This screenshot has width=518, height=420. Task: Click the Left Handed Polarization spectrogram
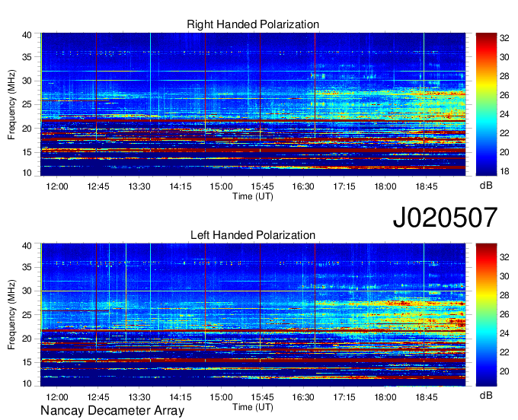pos(253,315)
